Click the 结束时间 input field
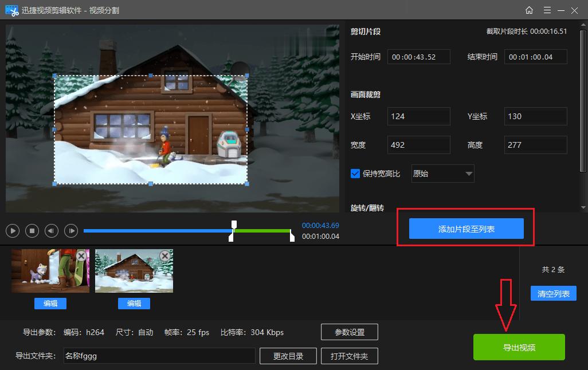The image size is (588, 370). coord(535,57)
